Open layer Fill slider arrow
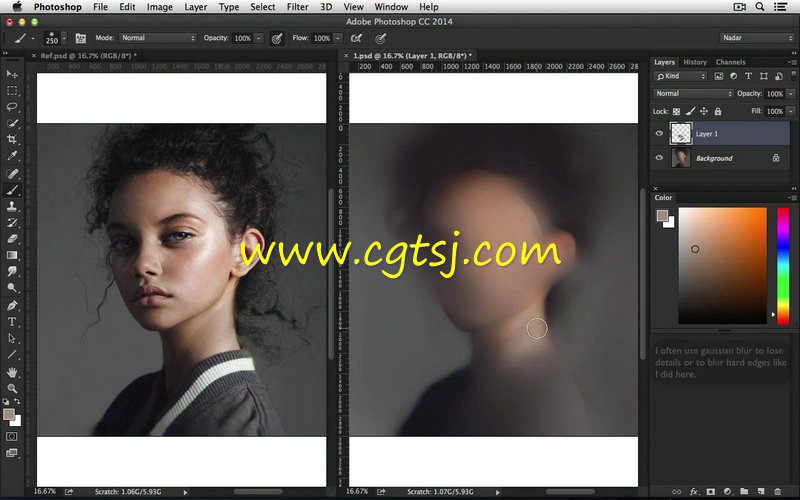The width and height of the screenshot is (800, 500). (x=791, y=111)
